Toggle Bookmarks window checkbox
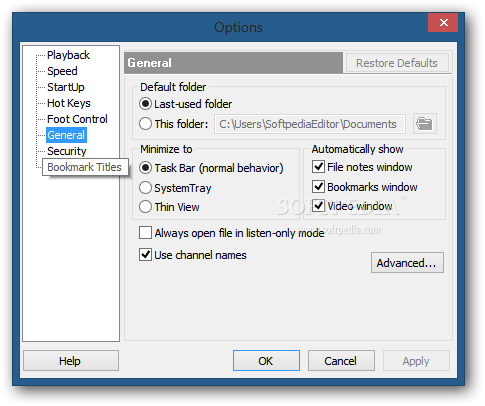485x406 pixels. point(318,187)
